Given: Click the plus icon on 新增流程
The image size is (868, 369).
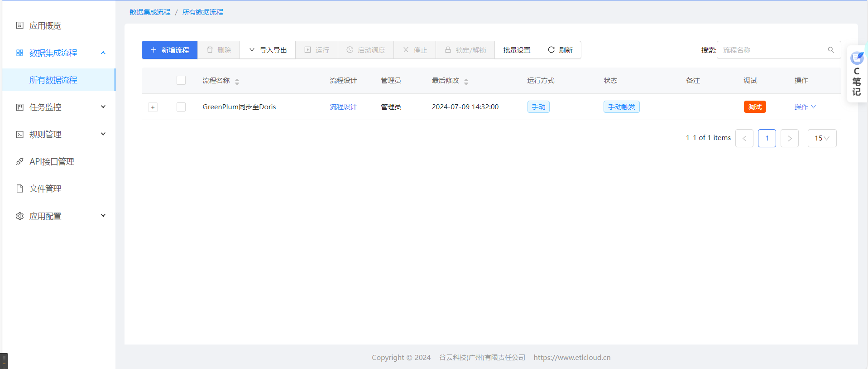Looking at the screenshot, I should tap(153, 50).
